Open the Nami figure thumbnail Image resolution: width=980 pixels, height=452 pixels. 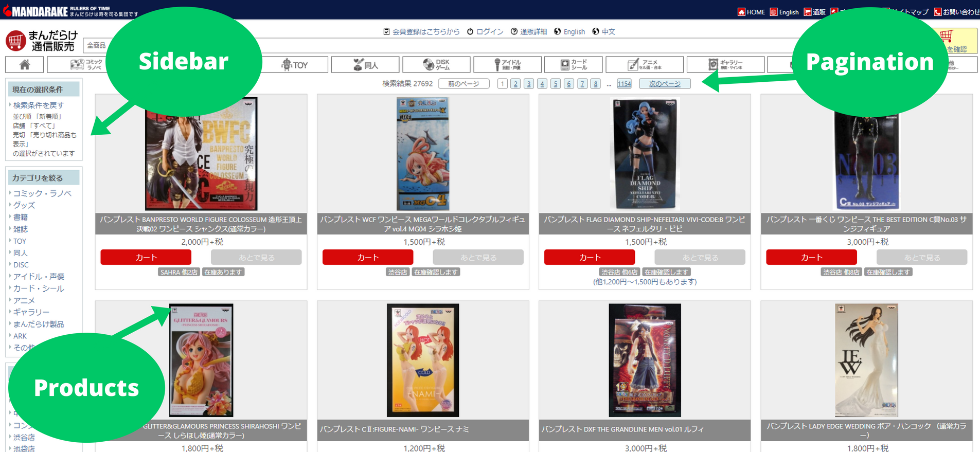click(423, 360)
